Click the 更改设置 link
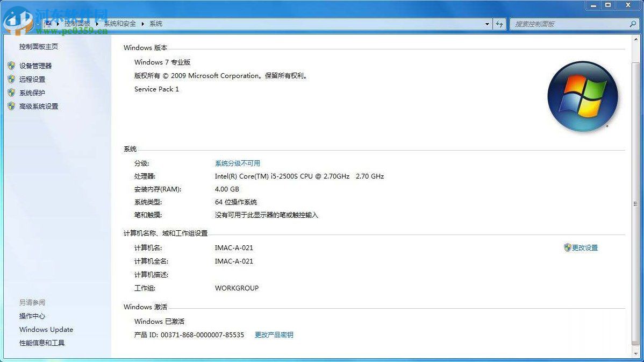This screenshot has height=362, width=644. [585, 247]
